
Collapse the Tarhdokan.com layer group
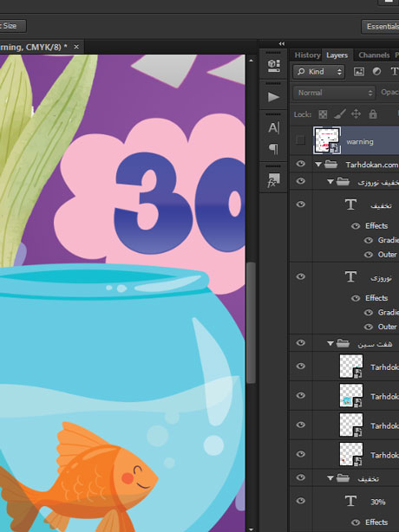tap(318, 165)
